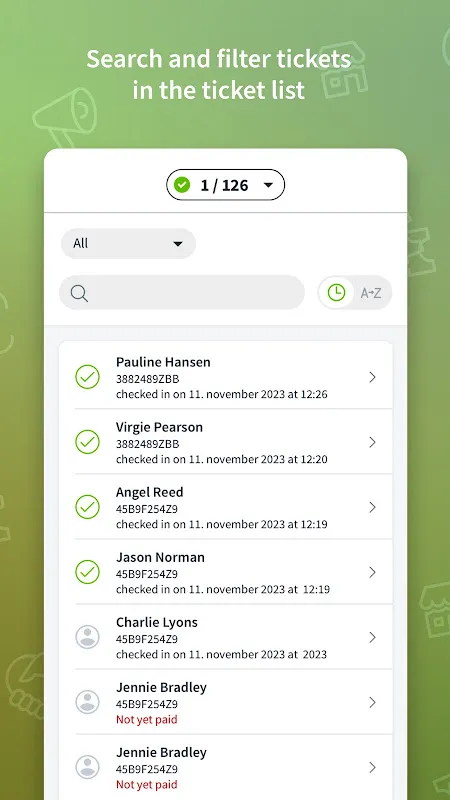
Task: Click the magnifying glass search icon
Action: click(79, 293)
